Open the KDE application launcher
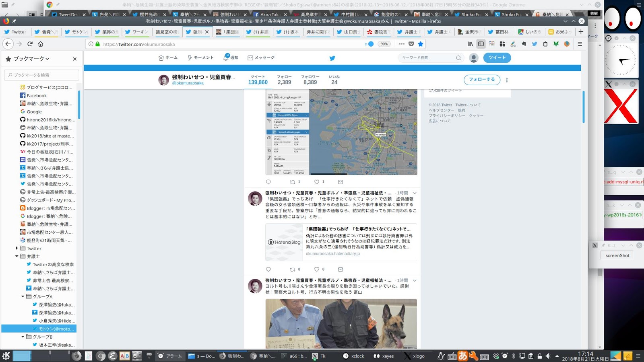Screen dimensions: 644x362 [x=6, y=356]
